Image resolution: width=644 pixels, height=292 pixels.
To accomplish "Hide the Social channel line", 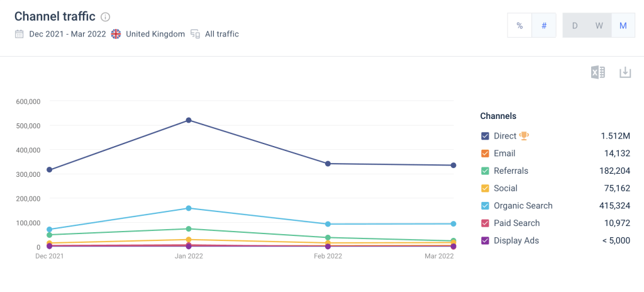I will 485,188.
